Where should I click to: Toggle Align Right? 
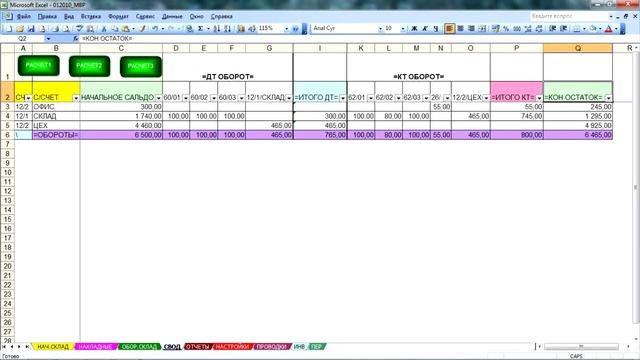pos(471,29)
